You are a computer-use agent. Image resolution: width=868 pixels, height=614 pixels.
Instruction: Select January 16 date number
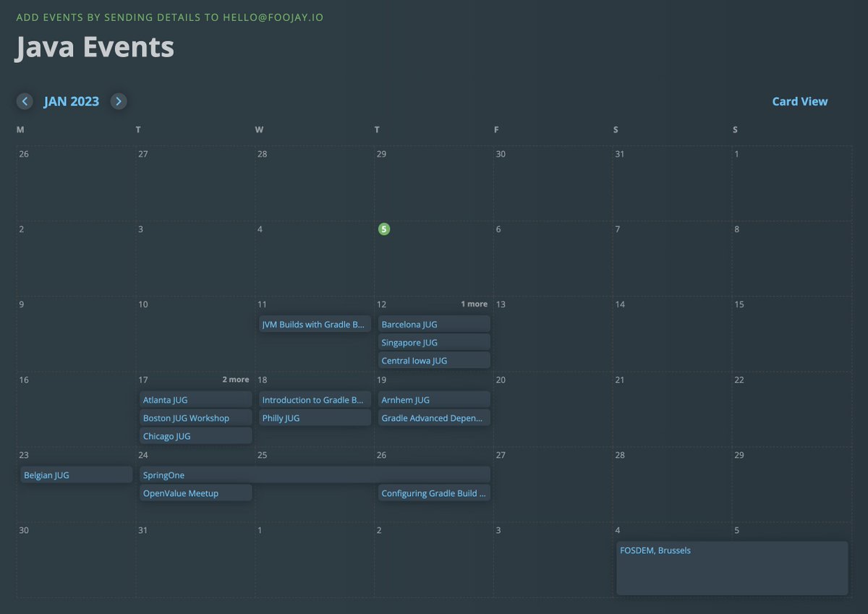(x=24, y=379)
